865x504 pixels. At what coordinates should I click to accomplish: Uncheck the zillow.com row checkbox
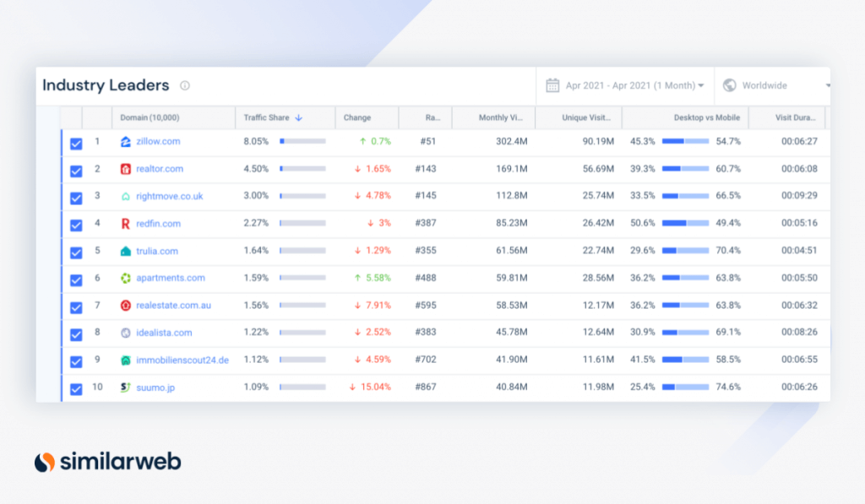pos(76,144)
